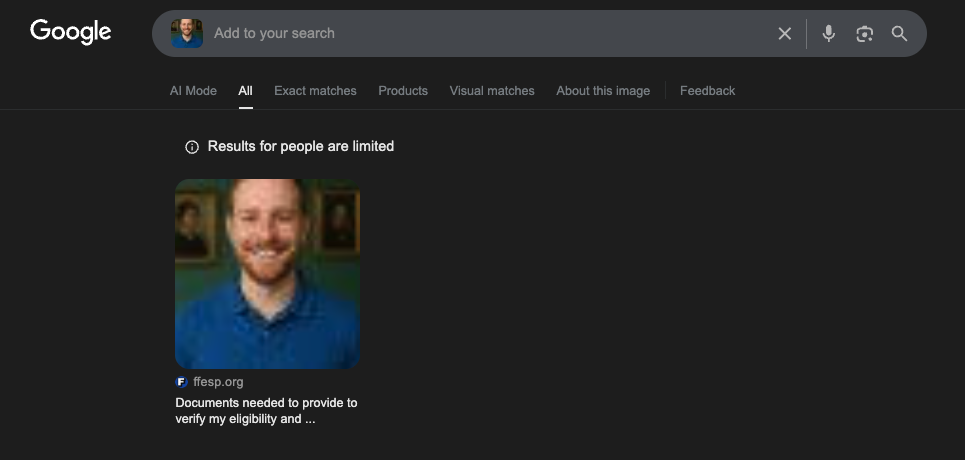This screenshot has width=965, height=460.
Task: Open the result image thumbnail
Action: point(267,273)
